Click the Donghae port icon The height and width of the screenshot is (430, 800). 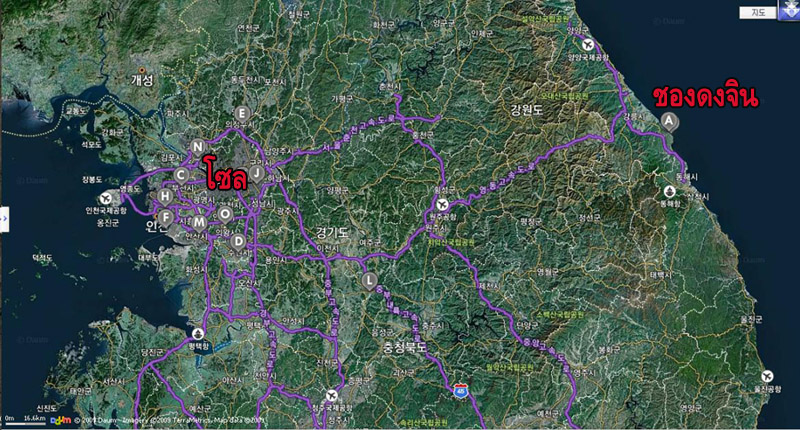pyautogui.click(x=669, y=192)
